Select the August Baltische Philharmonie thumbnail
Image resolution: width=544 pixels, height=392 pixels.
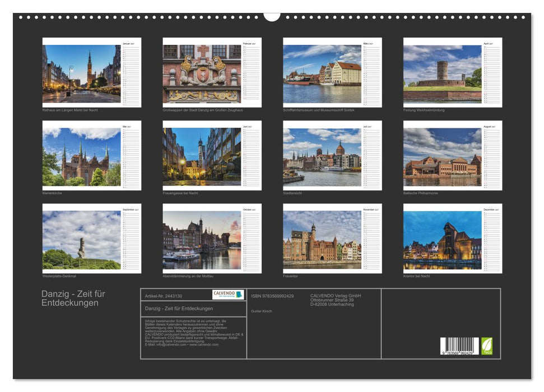click(x=453, y=156)
